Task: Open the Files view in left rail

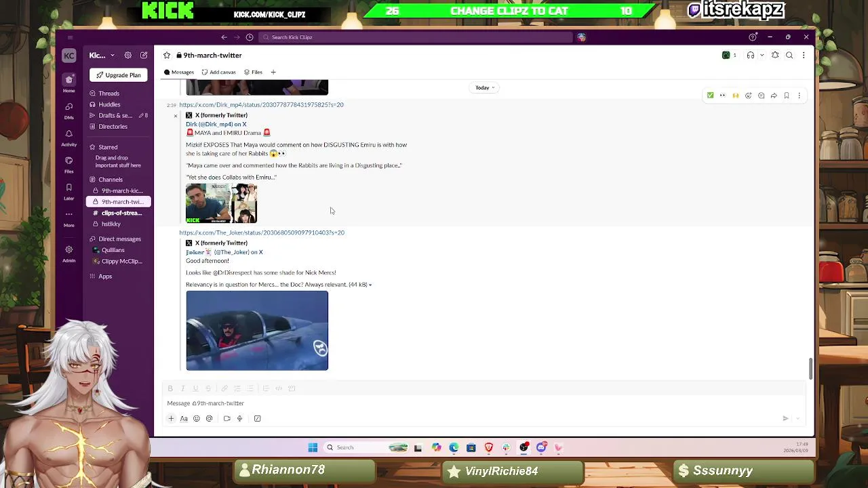Action: pos(68,165)
